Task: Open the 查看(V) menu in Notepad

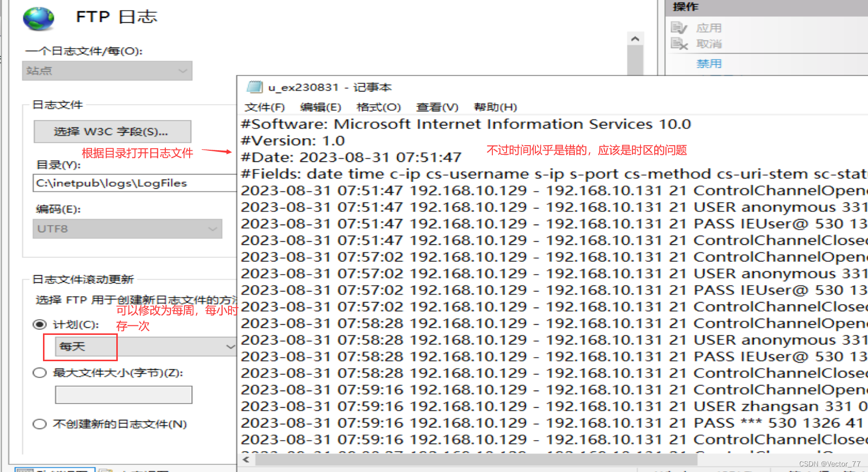Action: tap(437, 107)
